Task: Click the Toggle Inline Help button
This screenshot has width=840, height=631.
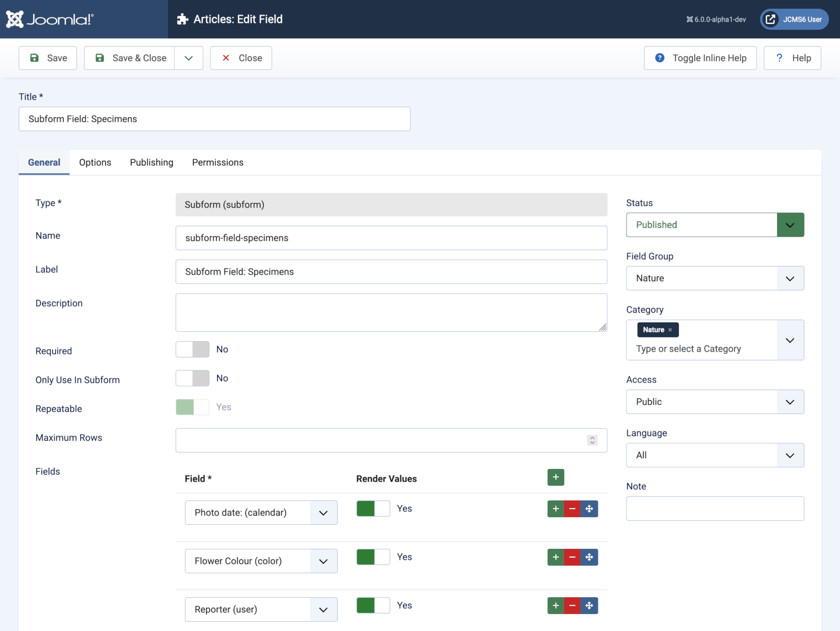Action: coord(700,58)
